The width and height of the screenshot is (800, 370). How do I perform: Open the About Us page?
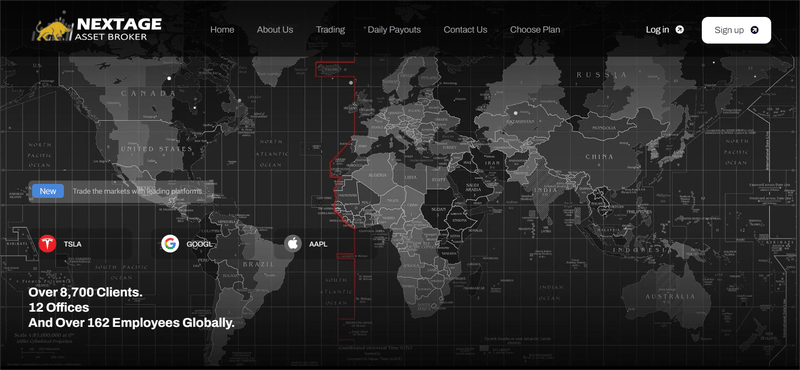coord(275,30)
